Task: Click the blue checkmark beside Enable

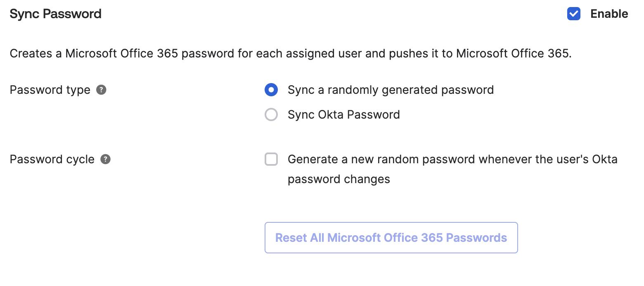Action: (x=574, y=14)
